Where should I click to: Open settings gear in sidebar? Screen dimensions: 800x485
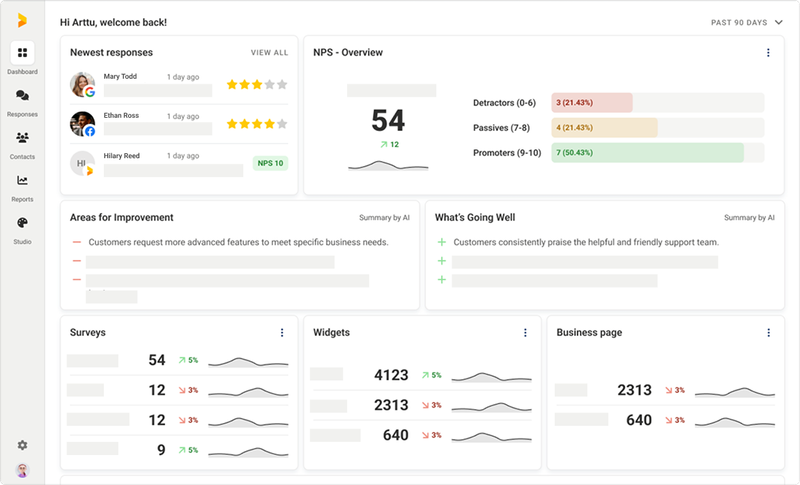[x=22, y=445]
